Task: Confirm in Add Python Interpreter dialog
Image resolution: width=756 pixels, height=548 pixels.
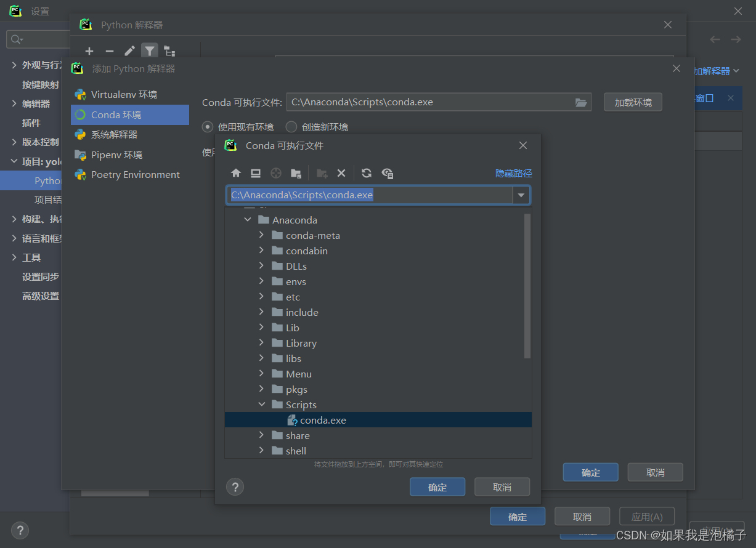Action: point(590,472)
